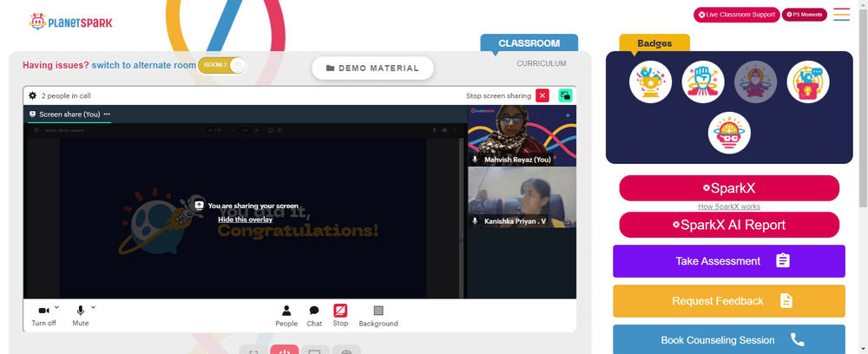Toggle the ROOM 2 switch

(x=222, y=65)
